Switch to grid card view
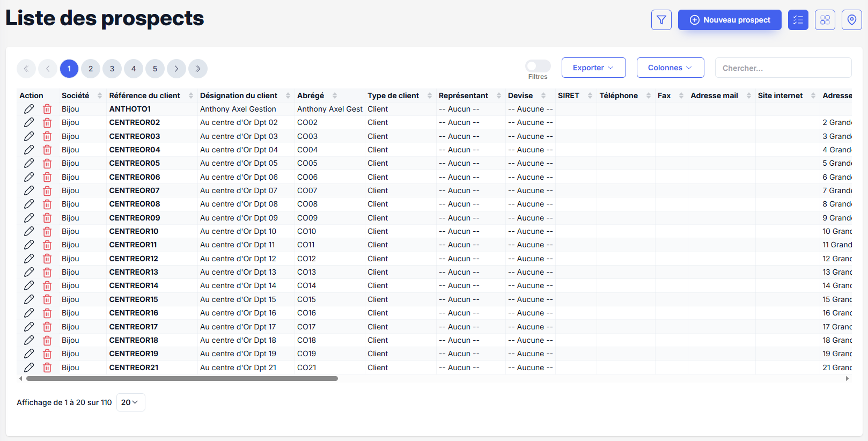The height and width of the screenshot is (441, 868). (x=825, y=20)
